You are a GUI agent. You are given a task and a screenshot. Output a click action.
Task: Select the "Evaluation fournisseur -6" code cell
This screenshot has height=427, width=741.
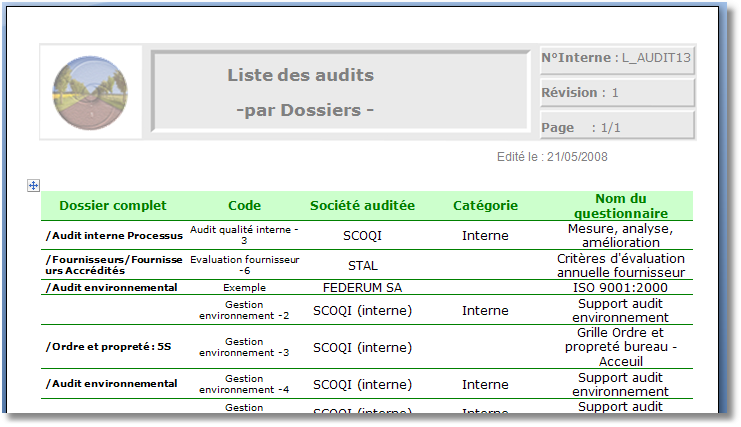tap(244, 265)
